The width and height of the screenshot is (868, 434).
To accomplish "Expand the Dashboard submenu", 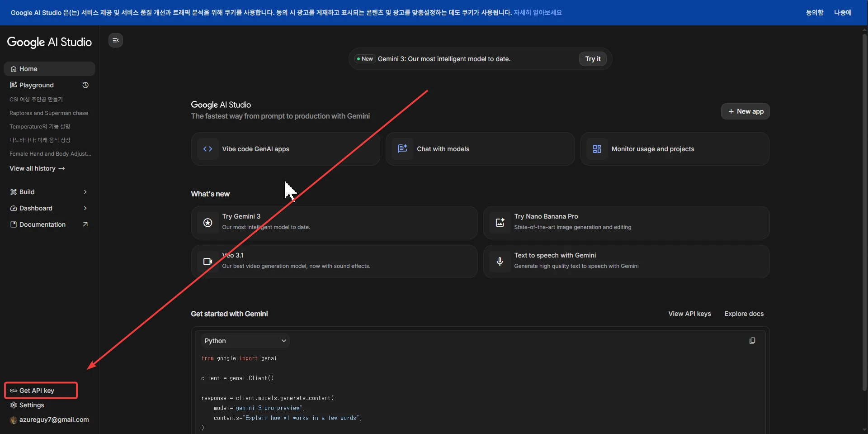I will (x=85, y=208).
